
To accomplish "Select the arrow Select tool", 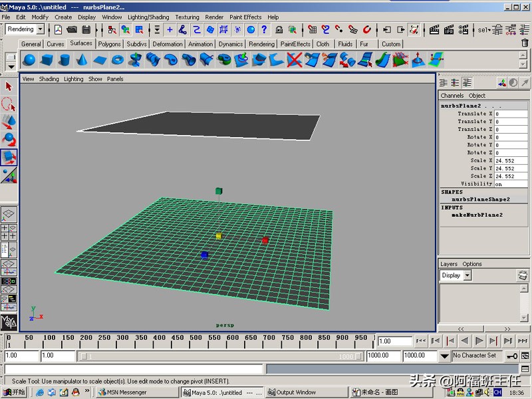I will (x=9, y=86).
